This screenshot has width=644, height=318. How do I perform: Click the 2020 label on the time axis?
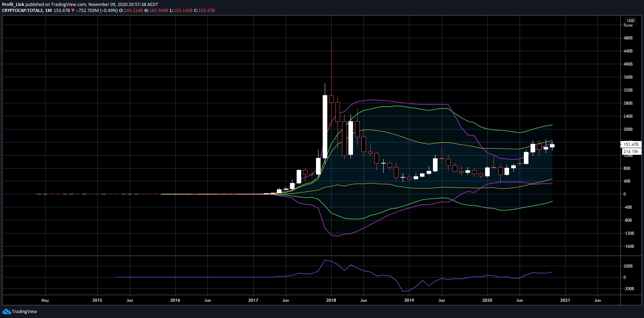[487, 300]
